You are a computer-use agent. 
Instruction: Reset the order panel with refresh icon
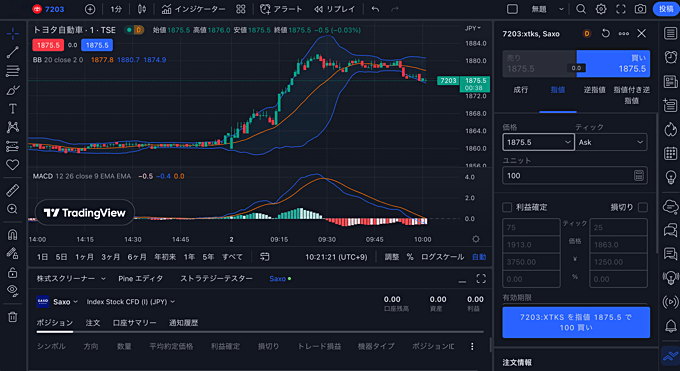tap(606, 33)
